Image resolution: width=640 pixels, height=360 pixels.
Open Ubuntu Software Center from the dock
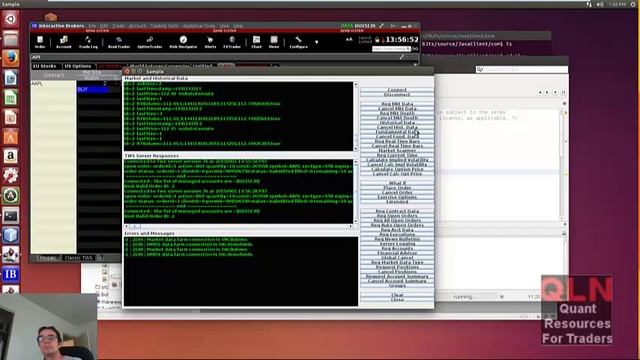(x=11, y=137)
